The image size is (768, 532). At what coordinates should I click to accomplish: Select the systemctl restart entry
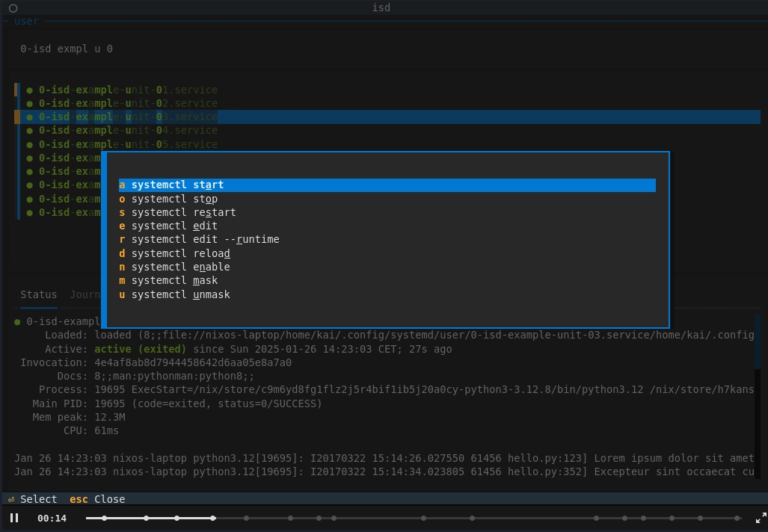183,212
